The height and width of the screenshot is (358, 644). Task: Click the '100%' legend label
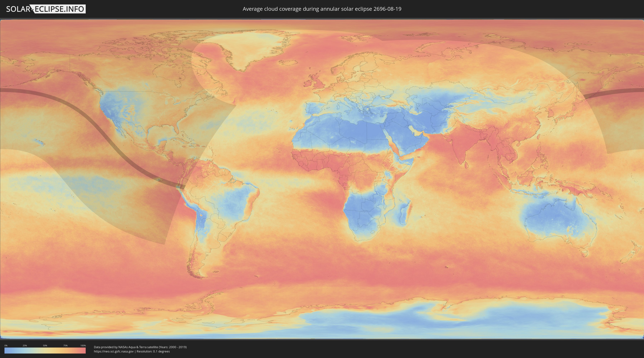point(83,345)
